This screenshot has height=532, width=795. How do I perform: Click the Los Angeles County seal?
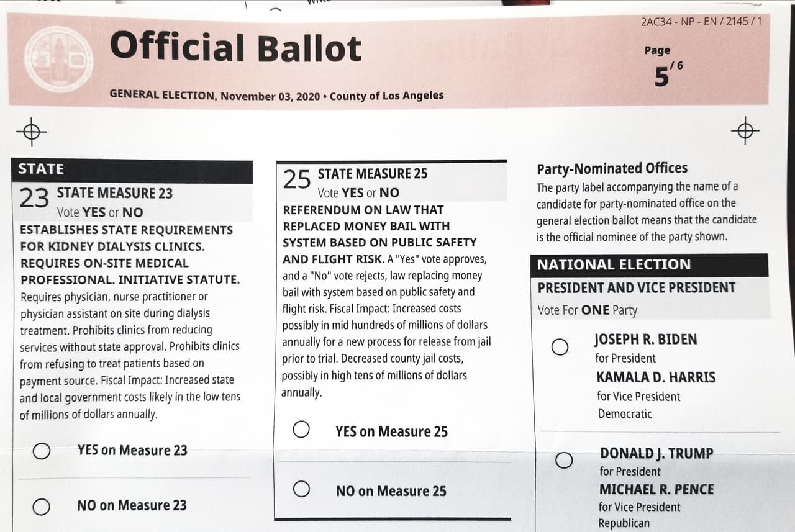click(x=58, y=59)
